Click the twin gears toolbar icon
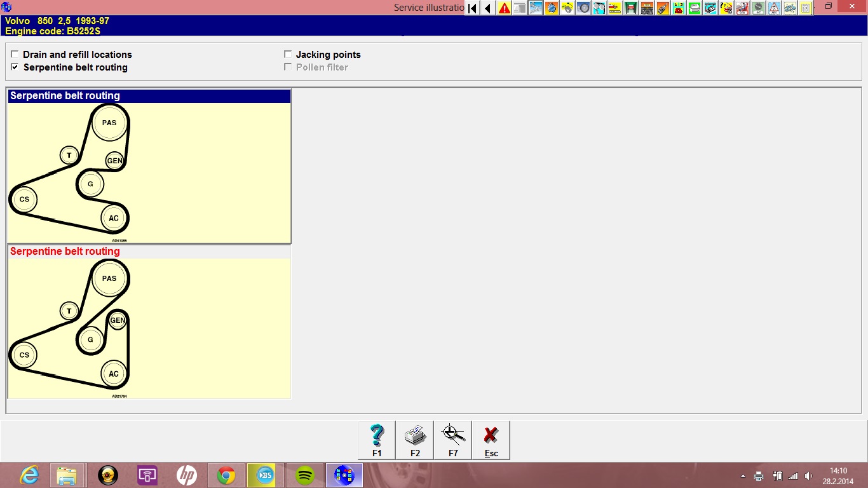868x488 pixels. click(x=599, y=8)
